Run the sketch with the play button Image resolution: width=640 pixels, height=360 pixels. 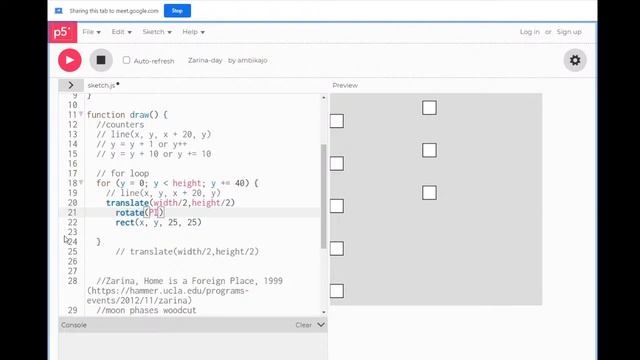(70, 60)
